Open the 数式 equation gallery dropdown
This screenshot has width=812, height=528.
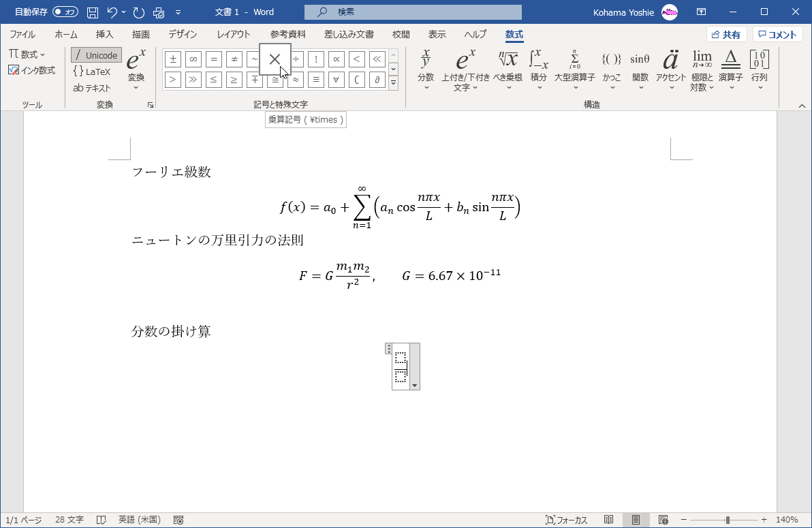coord(27,55)
